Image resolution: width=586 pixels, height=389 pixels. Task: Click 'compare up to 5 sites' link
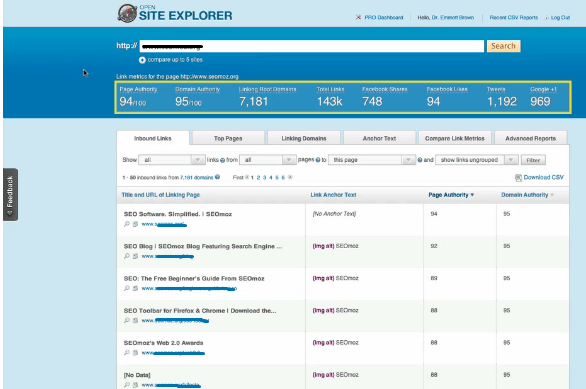[175, 60]
